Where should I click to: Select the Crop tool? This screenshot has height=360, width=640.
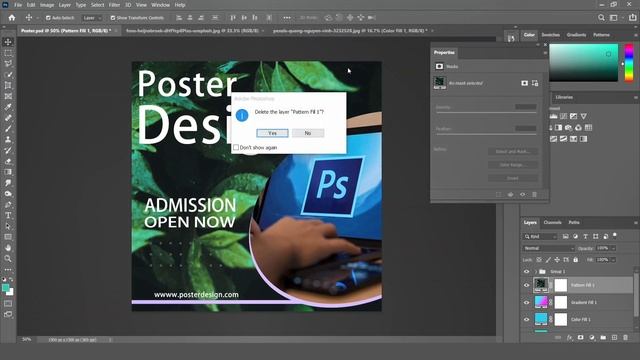pos(8,85)
